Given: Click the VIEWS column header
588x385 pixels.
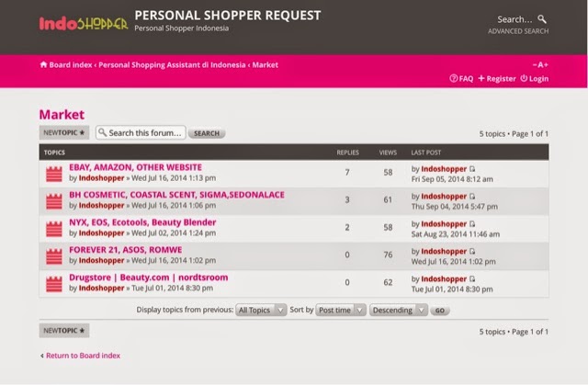Looking at the screenshot, I should 388,153.
